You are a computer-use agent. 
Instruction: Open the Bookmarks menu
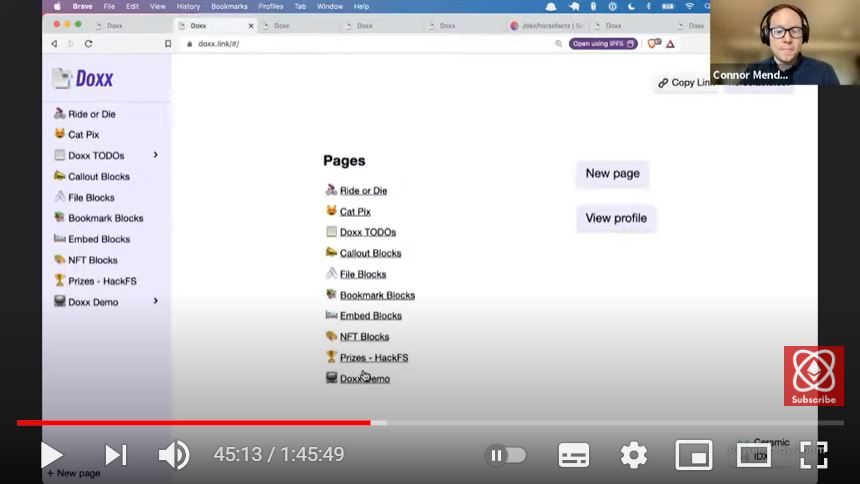pyautogui.click(x=229, y=7)
